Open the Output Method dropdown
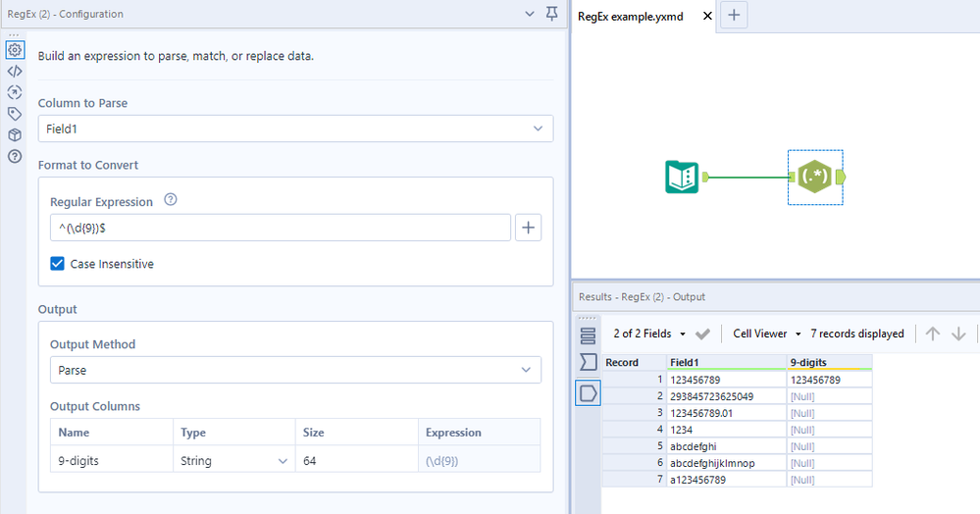Image resolution: width=980 pixels, height=514 pixels. tap(295, 370)
